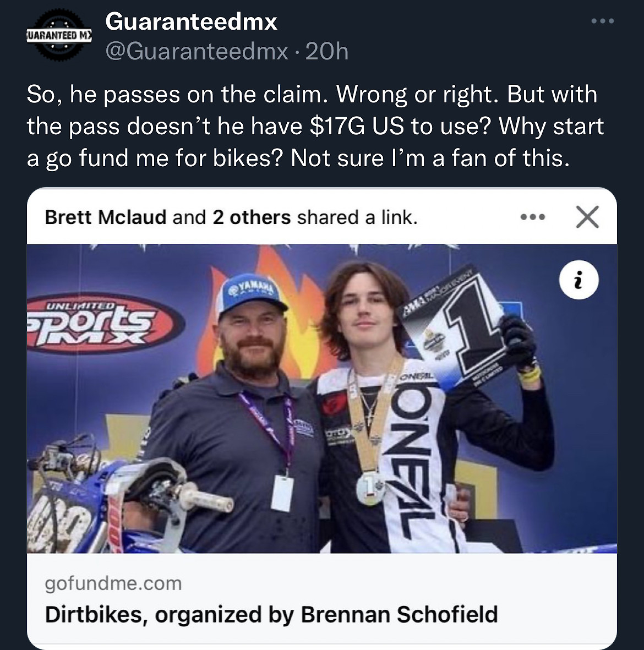Open the gofundme.com domain link
This screenshot has width=644, height=650.
click(113, 583)
